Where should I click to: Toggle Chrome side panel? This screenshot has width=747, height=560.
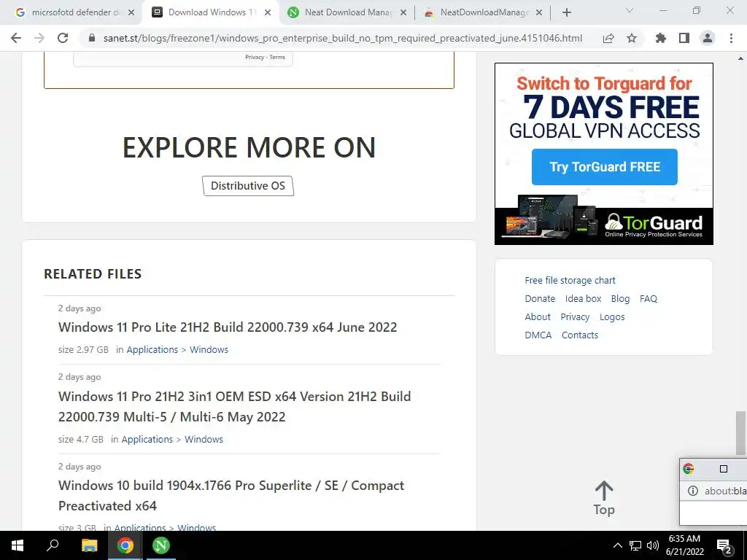(x=684, y=38)
